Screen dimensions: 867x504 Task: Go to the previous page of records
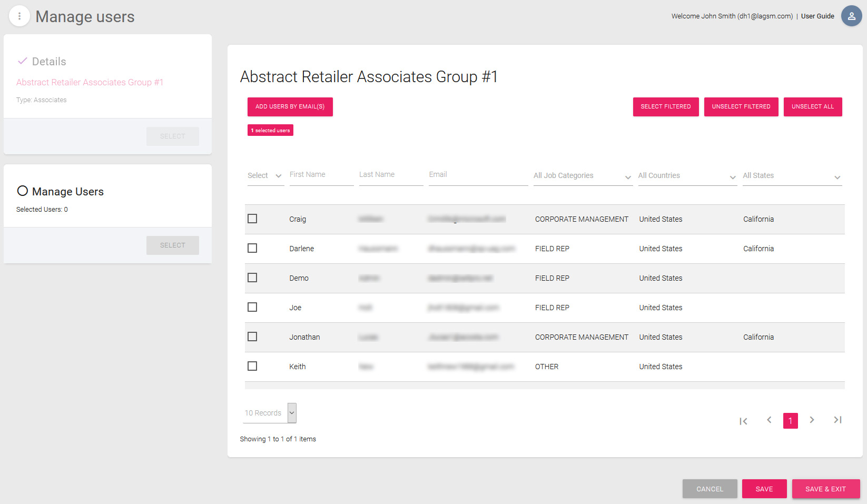[769, 420]
